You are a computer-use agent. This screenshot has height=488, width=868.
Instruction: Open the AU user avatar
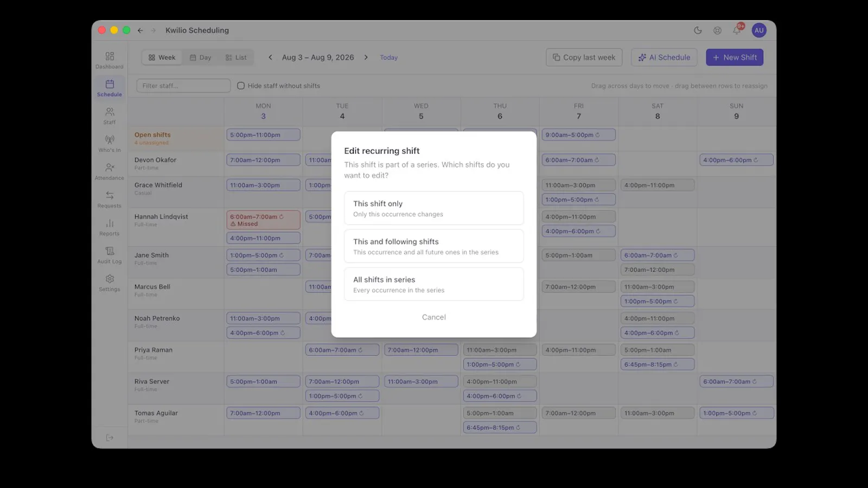(759, 30)
